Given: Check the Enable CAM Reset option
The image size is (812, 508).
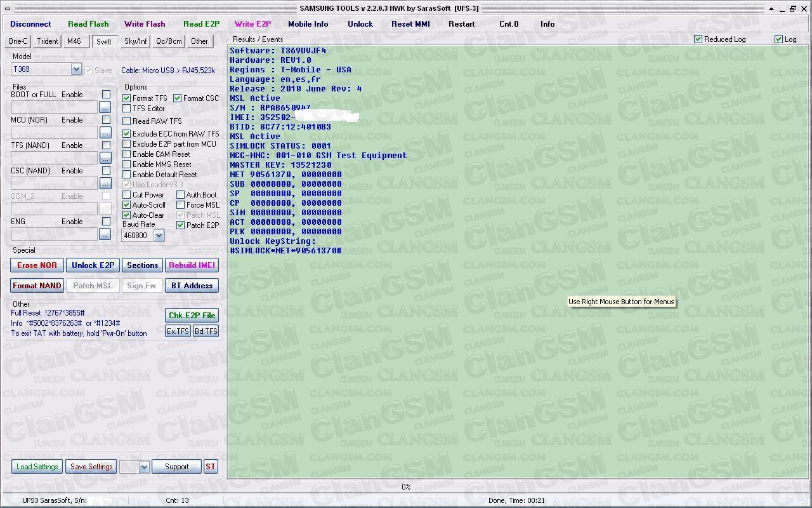Looking at the screenshot, I should tap(127, 154).
